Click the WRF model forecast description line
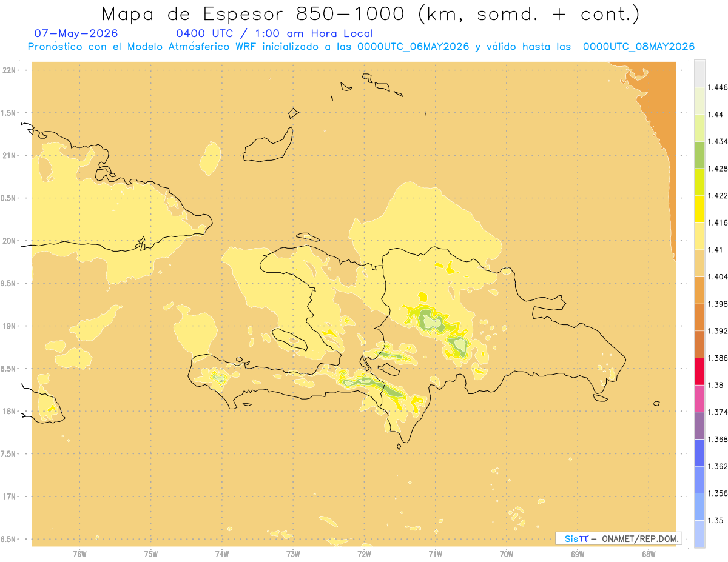This screenshot has height=562, width=728. [x=361, y=47]
